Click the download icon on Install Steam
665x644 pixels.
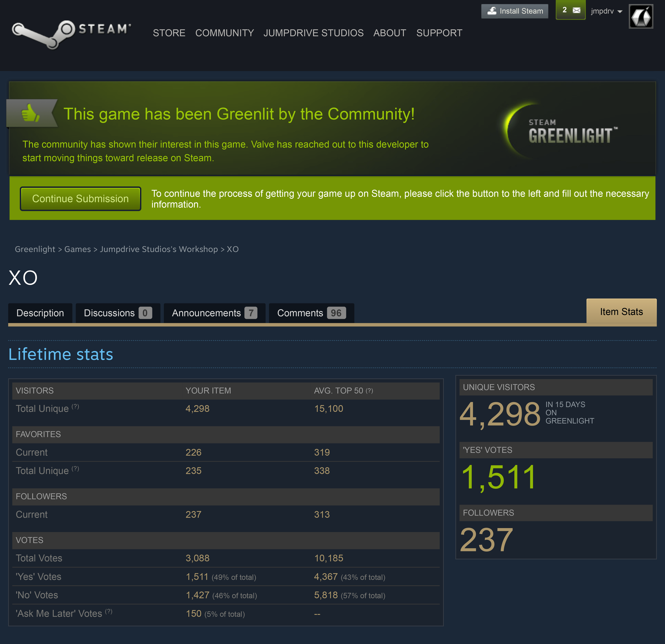point(492,10)
